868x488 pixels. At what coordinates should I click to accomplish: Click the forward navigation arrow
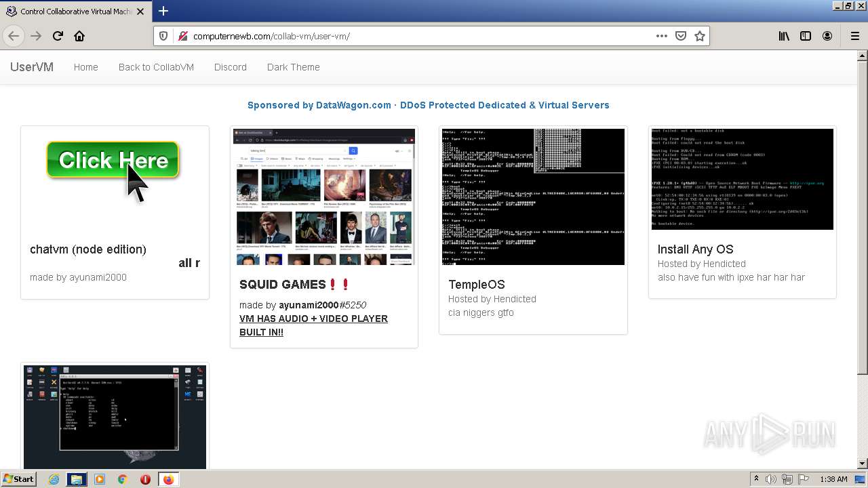(x=36, y=36)
